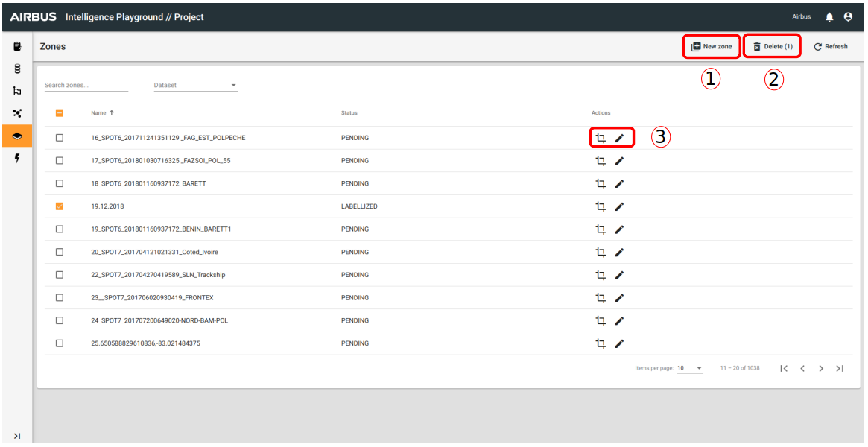Click the AIRBUS logo
Screen dimensions: 868x447
[34, 17]
